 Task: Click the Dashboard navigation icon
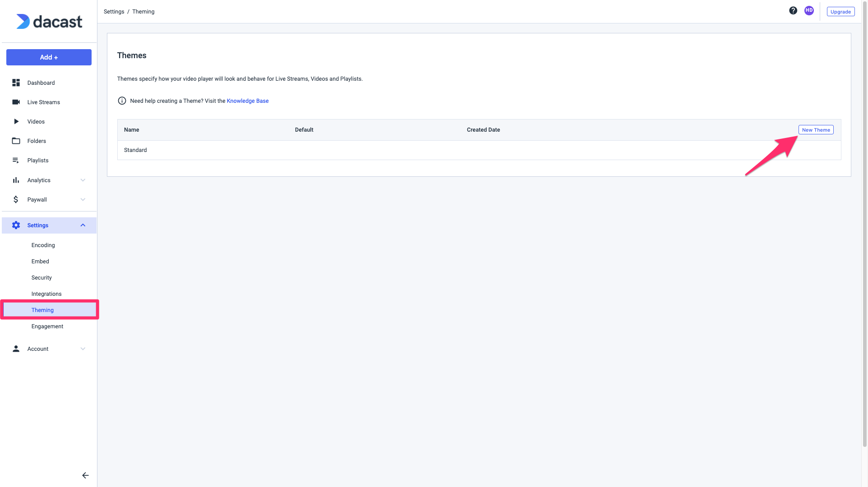coord(16,82)
